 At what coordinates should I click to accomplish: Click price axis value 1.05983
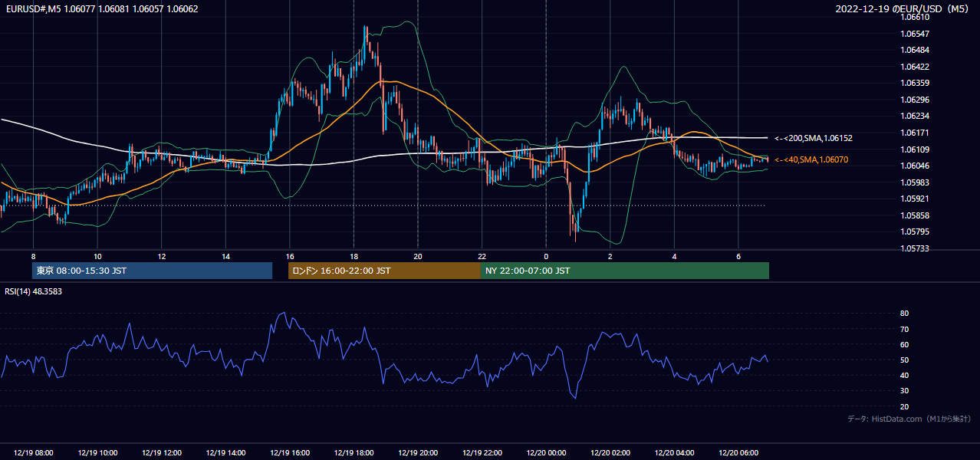click(x=916, y=182)
